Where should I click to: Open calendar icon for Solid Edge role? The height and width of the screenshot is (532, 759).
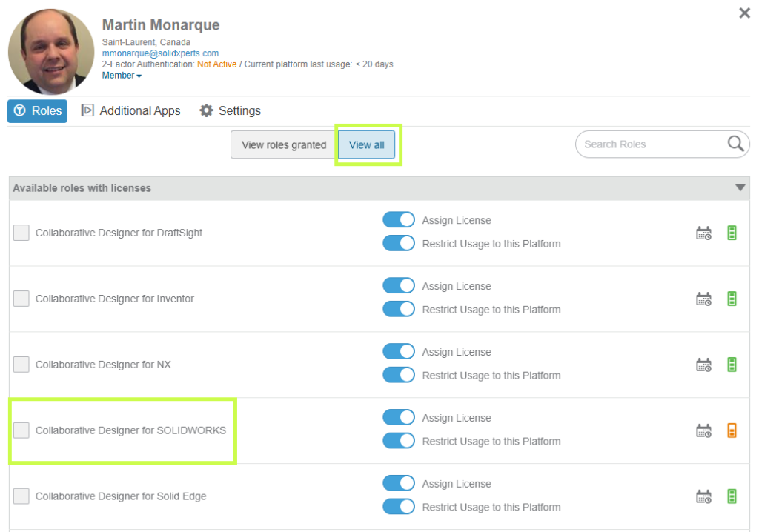[703, 496]
